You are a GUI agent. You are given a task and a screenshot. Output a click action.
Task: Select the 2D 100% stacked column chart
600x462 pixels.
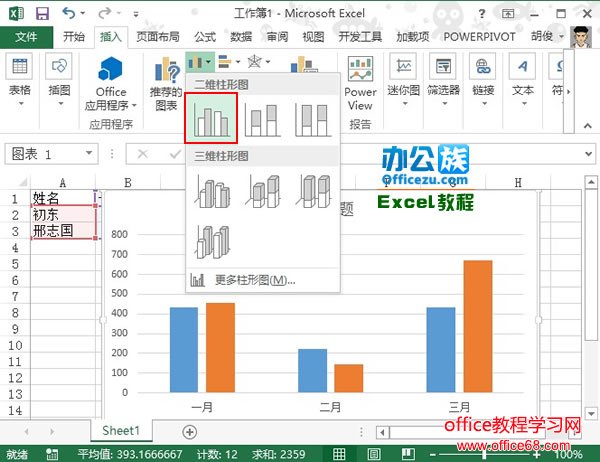(x=313, y=120)
